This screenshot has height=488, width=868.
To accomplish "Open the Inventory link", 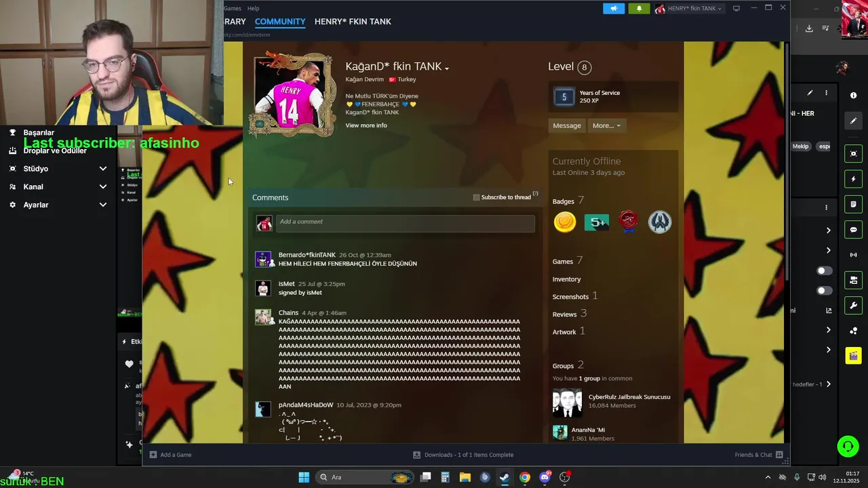I will click(x=566, y=279).
